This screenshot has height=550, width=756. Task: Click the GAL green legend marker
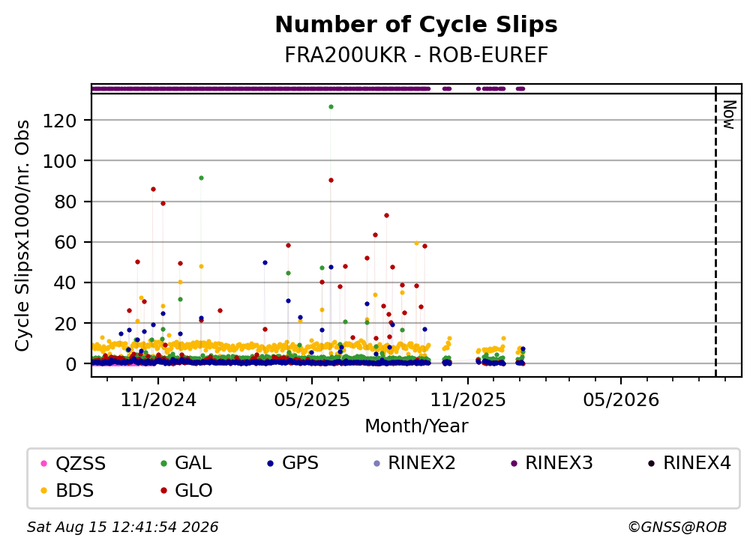click(x=163, y=464)
